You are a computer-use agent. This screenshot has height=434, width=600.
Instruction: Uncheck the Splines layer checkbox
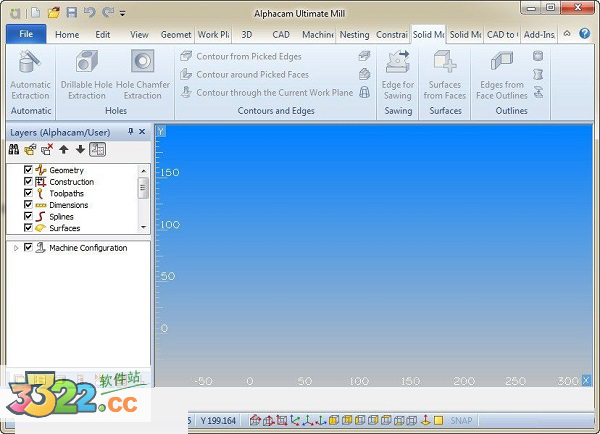click(x=28, y=216)
